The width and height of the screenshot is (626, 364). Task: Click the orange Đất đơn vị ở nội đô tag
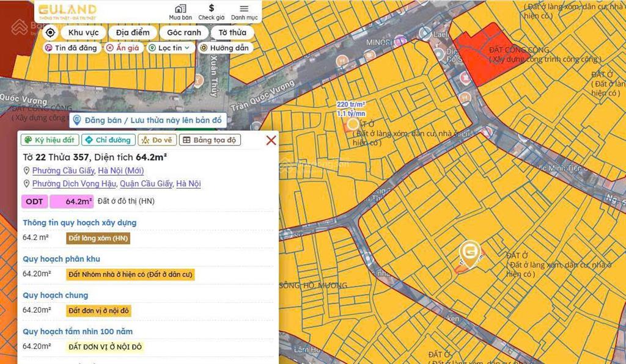coord(98,311)
